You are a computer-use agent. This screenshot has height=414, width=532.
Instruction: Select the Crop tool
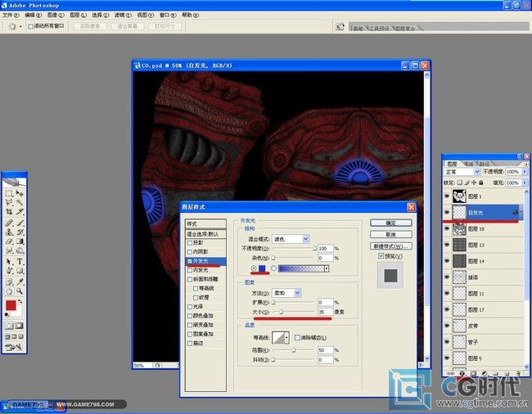9,212
